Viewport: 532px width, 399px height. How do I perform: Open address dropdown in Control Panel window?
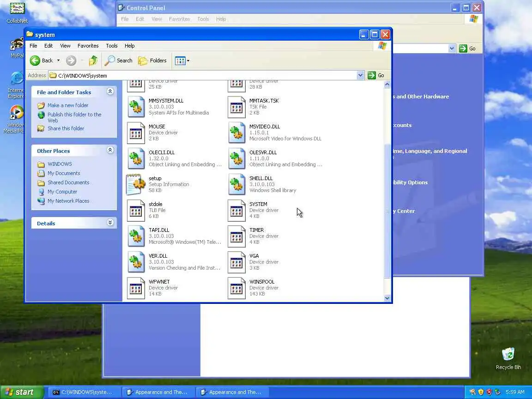pyautogui.click(x=452, y=48)
